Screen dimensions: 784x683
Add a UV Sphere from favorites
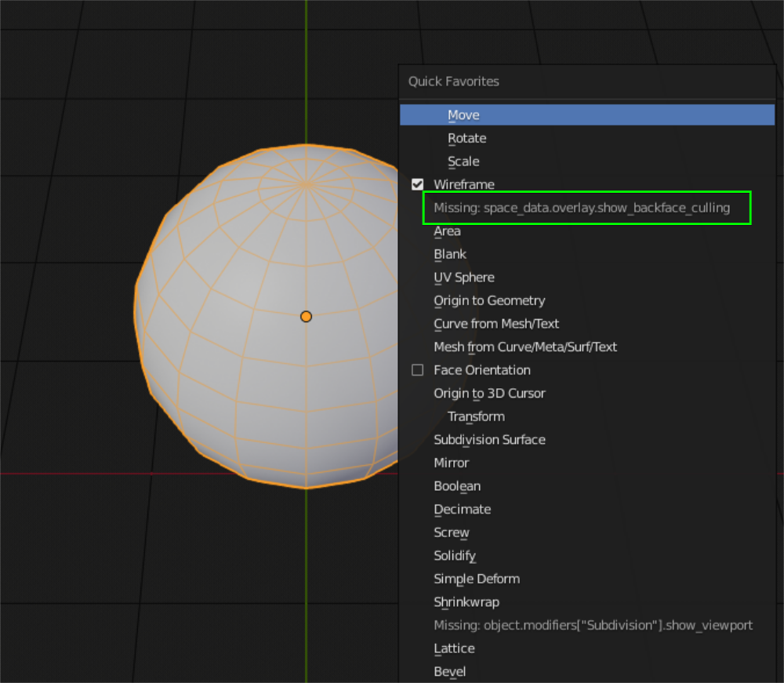(x=587, y=278)
